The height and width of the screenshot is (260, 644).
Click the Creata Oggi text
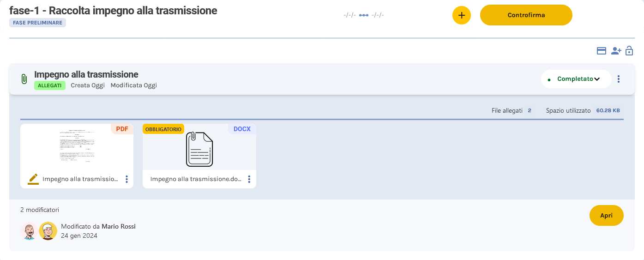click(88, 85)
